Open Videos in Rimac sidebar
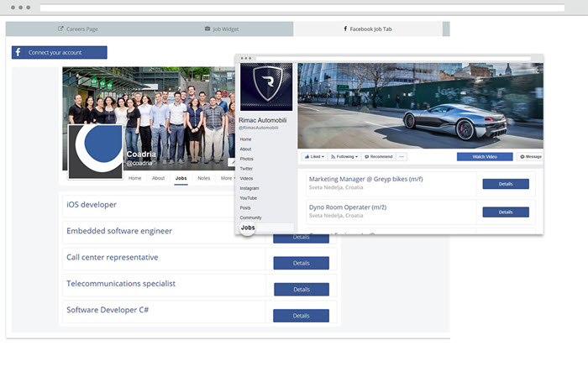This screenshot has height=367, width=588. 246,178
